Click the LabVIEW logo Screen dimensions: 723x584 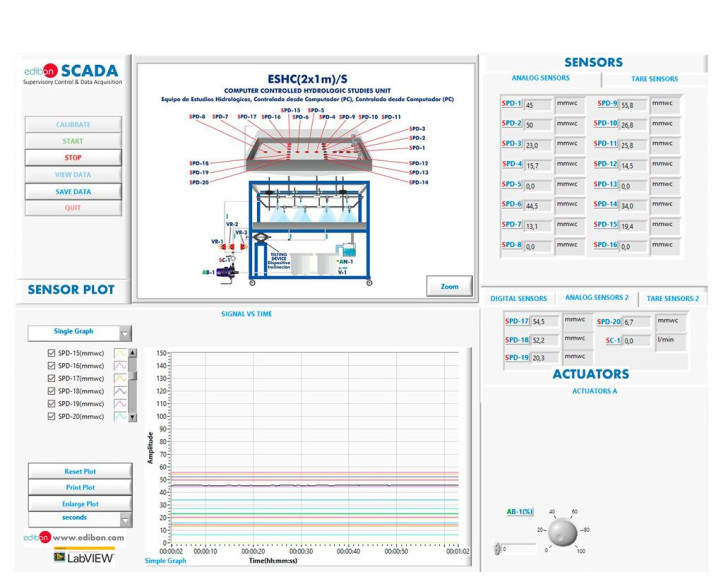84,556
